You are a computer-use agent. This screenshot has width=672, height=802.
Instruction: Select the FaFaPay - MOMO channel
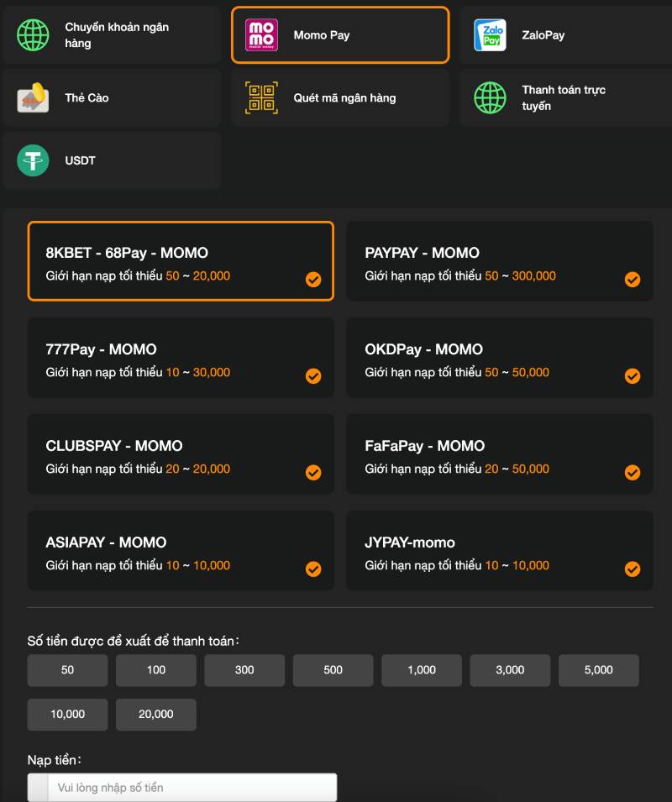(x=500, y=454)
